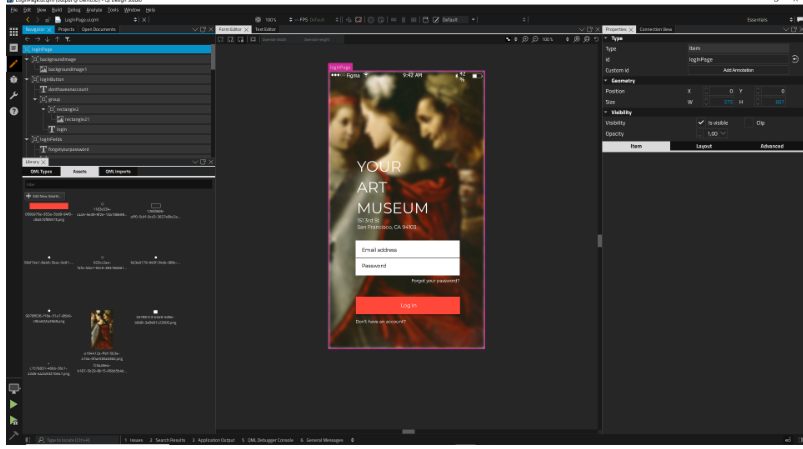The width and height of the screenshot is (803, 449).
Task: Collapse the Geometry section
Action: pos(606,80)
